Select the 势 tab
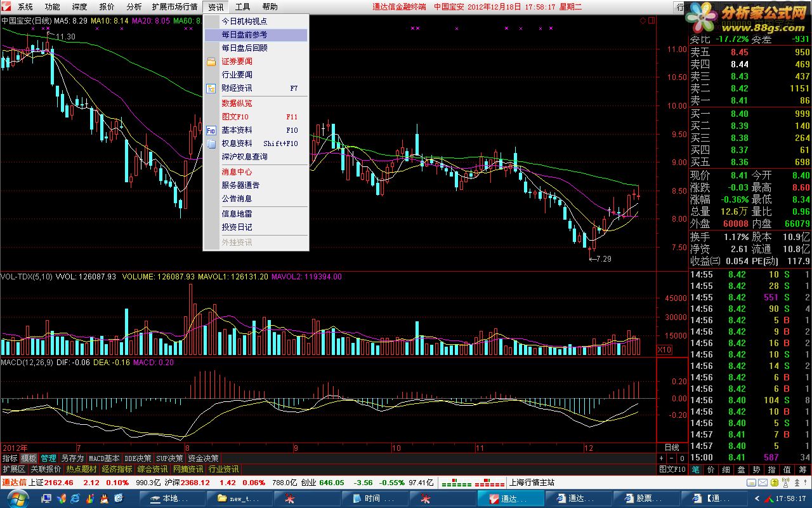This screenshot has height=508, width=812. (757, 469)
